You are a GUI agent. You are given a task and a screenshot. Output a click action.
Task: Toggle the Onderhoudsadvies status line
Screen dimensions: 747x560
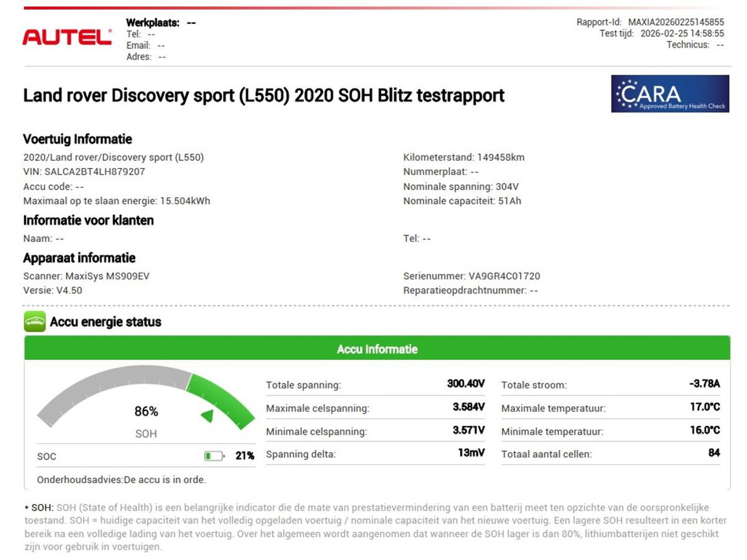pos(121,480)
